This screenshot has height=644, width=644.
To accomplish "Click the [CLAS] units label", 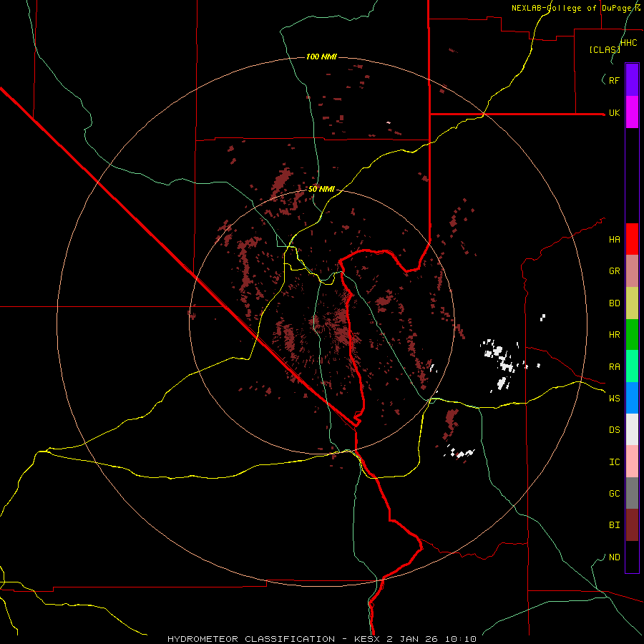I will coord(605,49).
